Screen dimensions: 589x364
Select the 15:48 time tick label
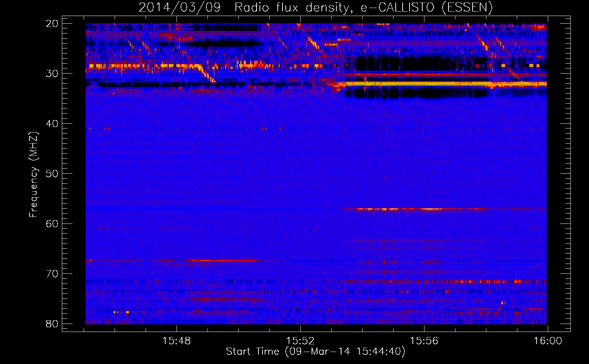177,341
